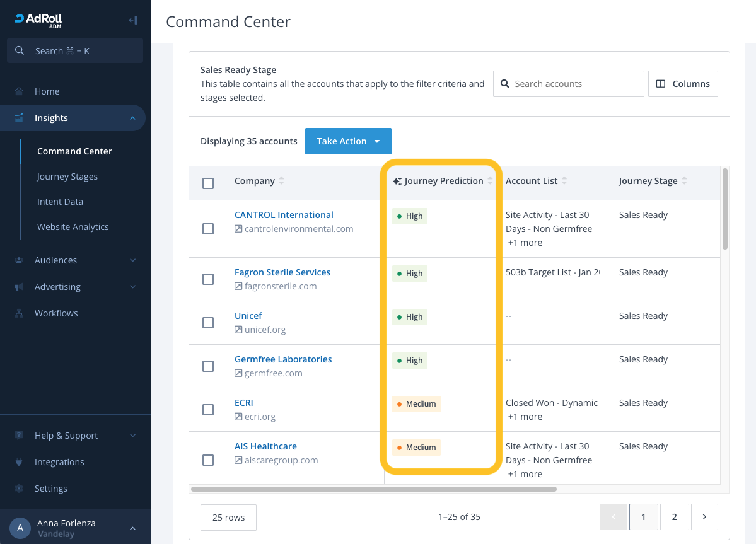Click the AdRoll ABM logo
The height and width of the screenshot is (544, 756).
pyautogui.click(x=38, y=21)
